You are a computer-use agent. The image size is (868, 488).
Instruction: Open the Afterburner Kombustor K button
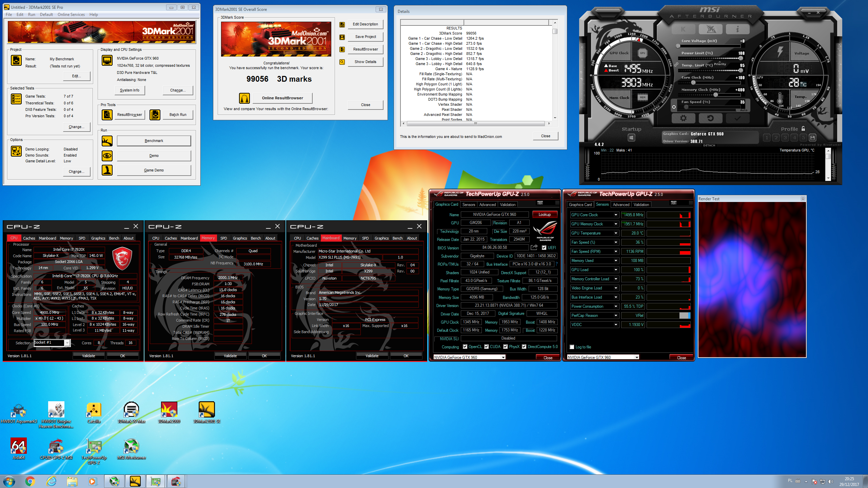[683, 29]
